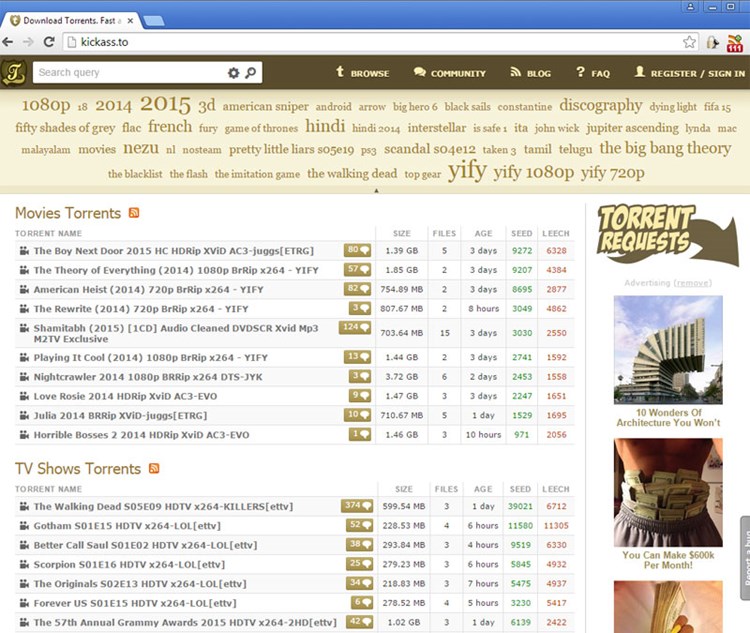Open the Movies Torrents RSS feed icon
This screenshot has width=750, height=633.
[134, 213]
